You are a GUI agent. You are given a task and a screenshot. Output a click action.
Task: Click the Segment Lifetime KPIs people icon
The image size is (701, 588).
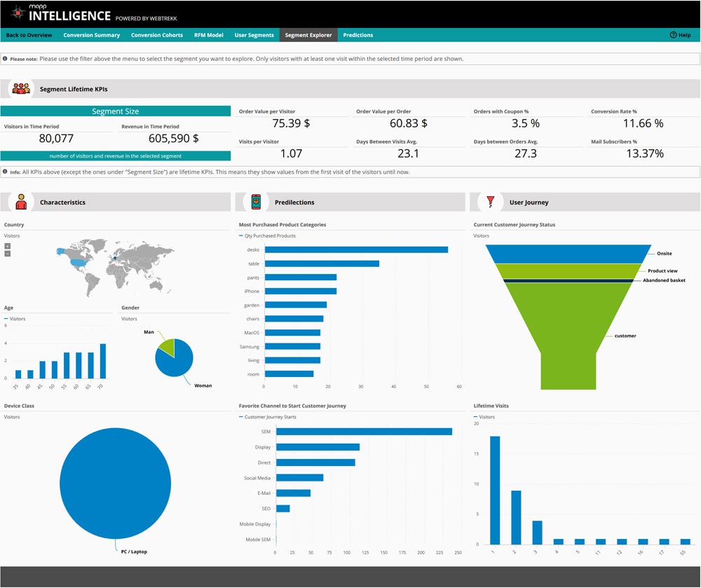click(21, 89)
